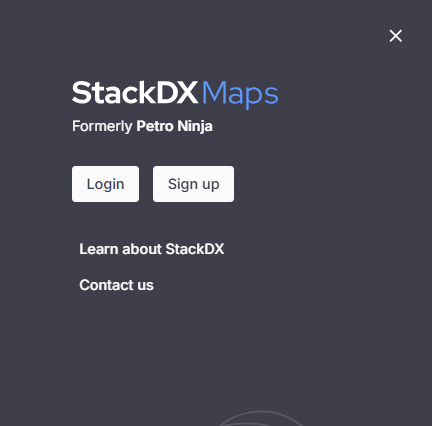Visit Learn about StackDX menu entry

tap(152, 249)
